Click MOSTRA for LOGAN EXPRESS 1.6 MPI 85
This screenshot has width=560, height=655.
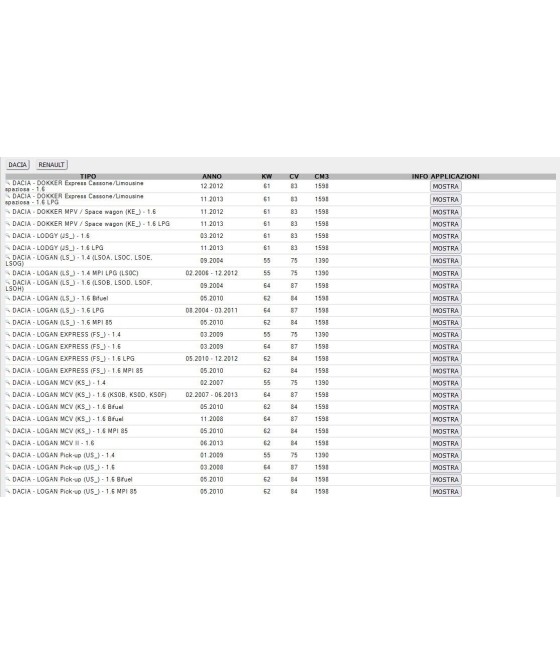pos(446,371)
